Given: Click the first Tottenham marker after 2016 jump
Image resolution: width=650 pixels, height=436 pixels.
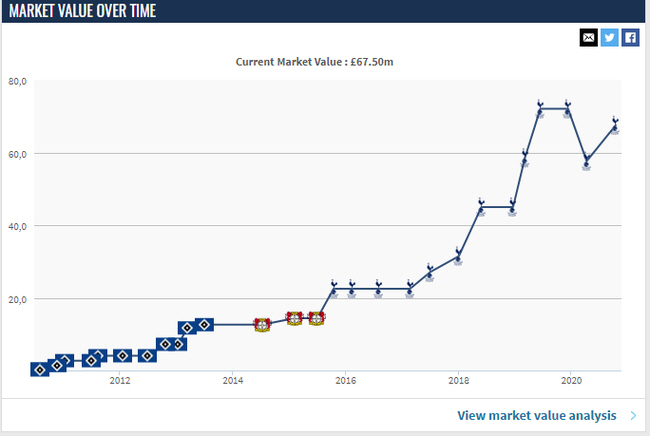Looking at the screenshot, I should tap(334, 289).
